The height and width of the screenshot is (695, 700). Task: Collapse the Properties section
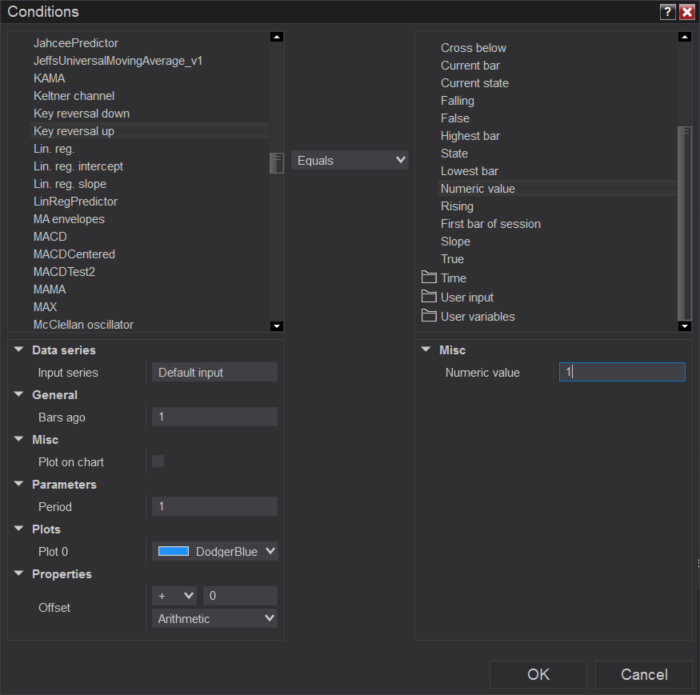click(19, 573)
